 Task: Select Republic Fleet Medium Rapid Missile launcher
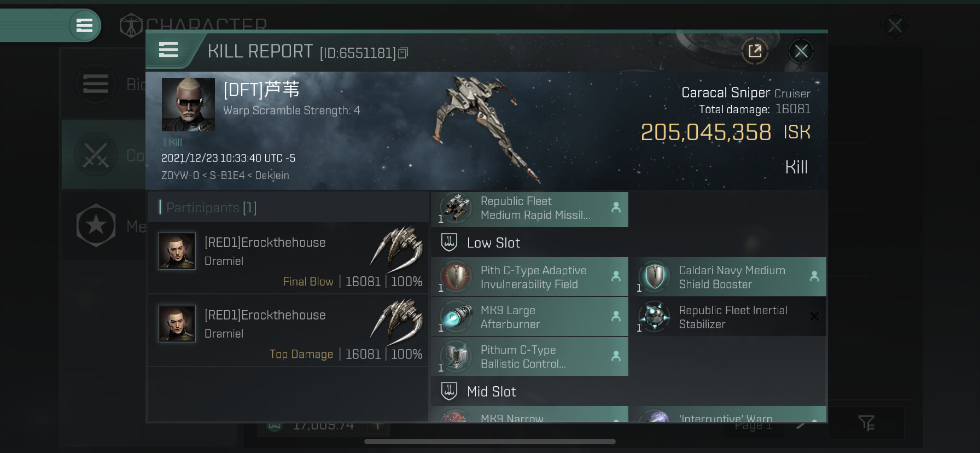click(x=529, y=208)
